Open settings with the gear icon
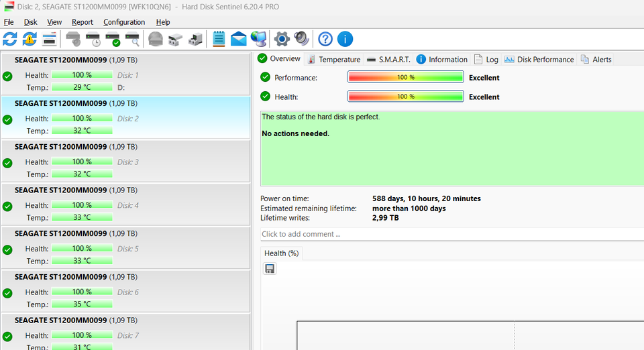Image resolution: width=644 pixels, height=350 pixels. [x=282, y=39]
